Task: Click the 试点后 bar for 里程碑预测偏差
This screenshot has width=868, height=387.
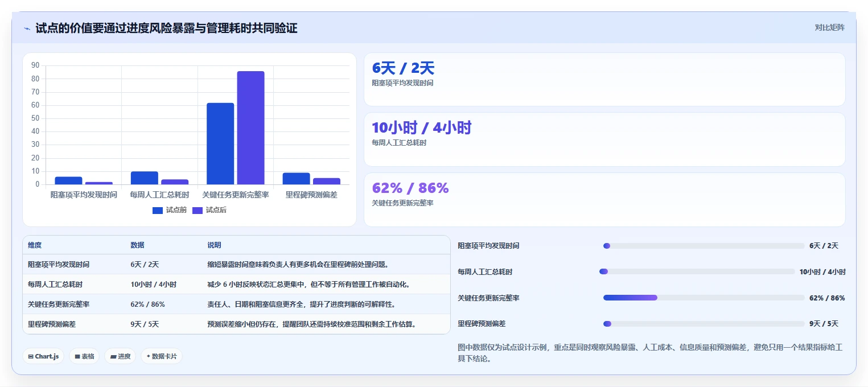Action: tap(327, 181)
